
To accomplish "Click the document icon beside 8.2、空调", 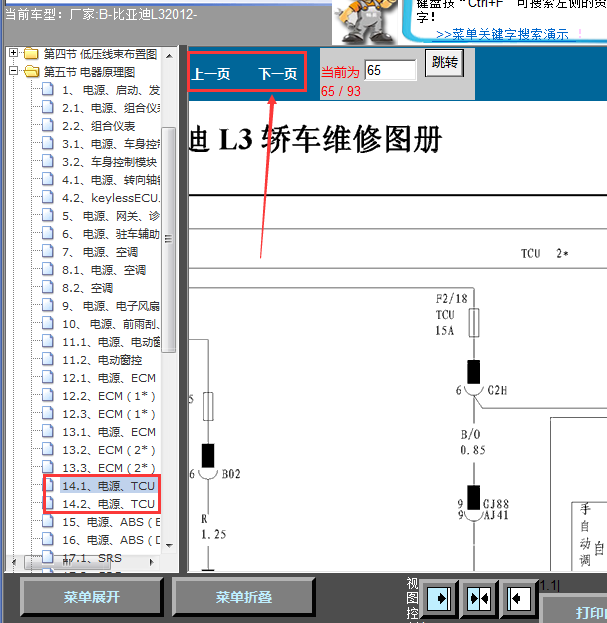I will click(x=48, y=287).
